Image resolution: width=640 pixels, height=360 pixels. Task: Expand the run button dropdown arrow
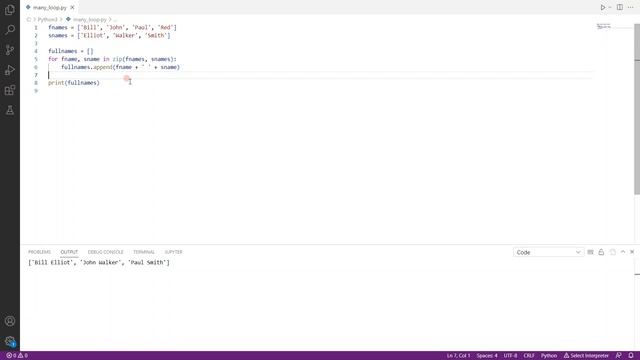click(610, 7)
